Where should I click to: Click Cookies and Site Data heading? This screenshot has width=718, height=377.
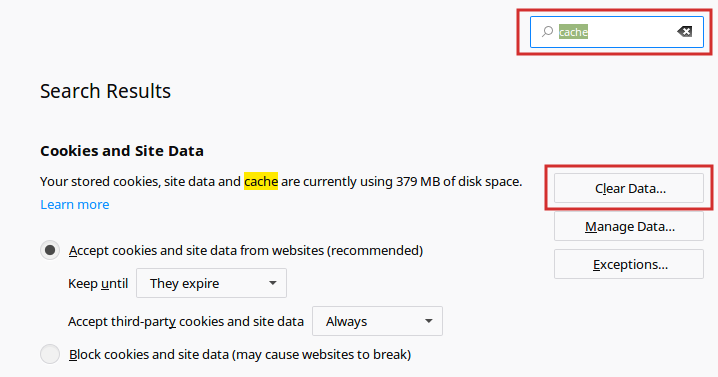pyautogui.click(x=122, y=151)
